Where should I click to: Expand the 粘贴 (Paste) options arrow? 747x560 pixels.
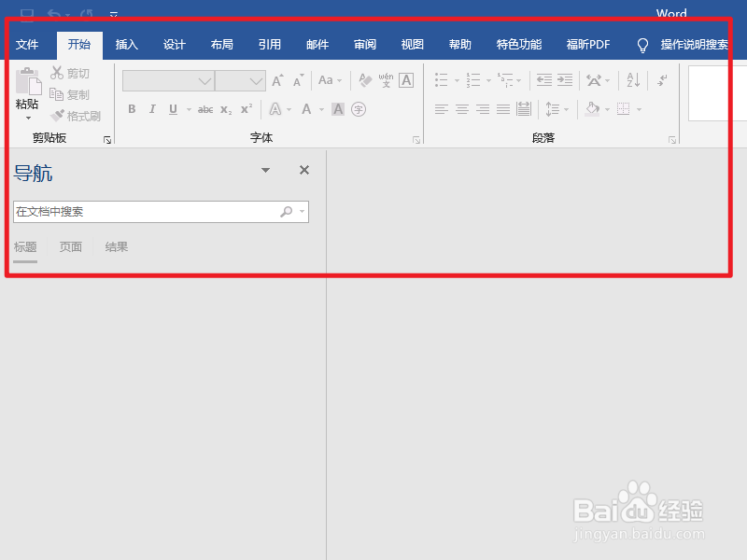coord(28,118)
